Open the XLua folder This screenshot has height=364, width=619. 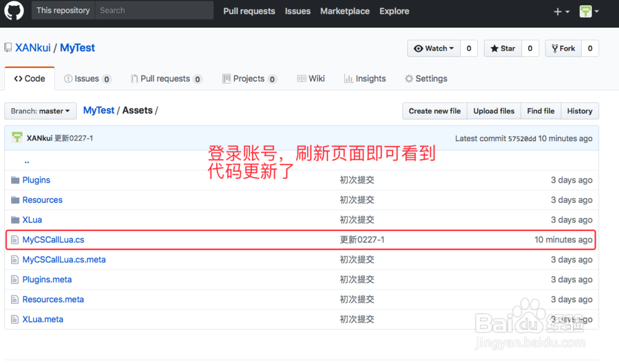[x=32, y=220]
